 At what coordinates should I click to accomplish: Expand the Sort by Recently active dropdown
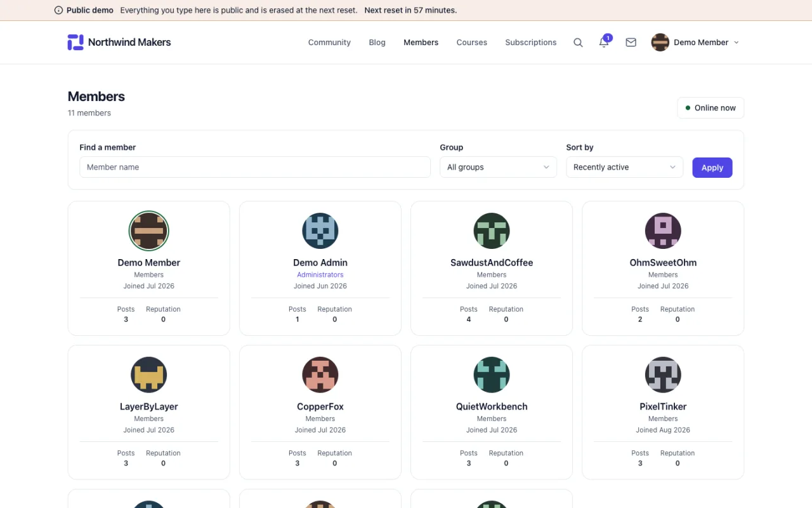point(624,167)
